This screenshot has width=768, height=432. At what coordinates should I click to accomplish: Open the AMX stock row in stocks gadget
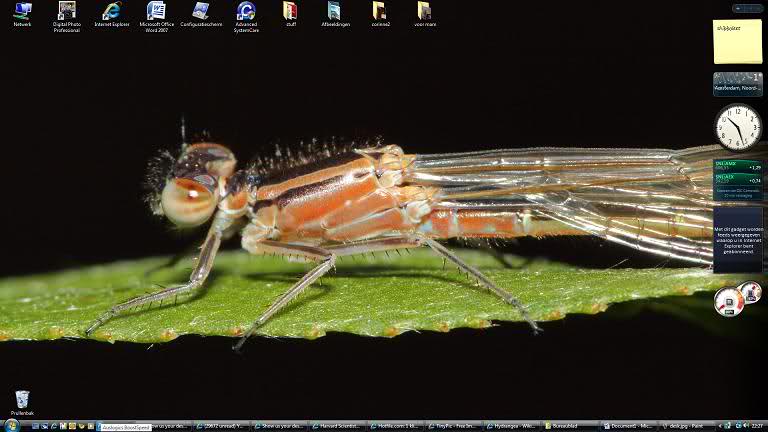click(738, 166)
